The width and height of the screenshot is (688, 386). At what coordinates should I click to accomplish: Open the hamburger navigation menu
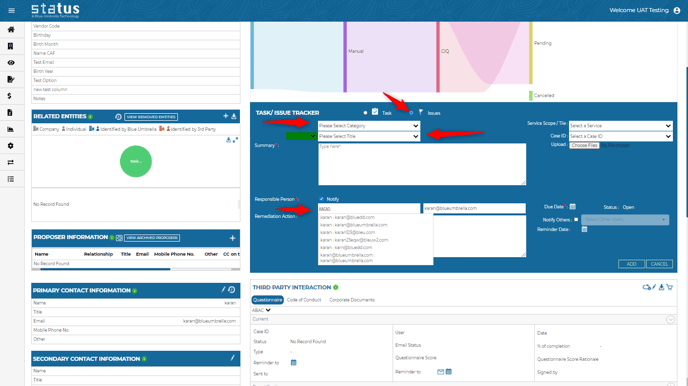[11, 11]
